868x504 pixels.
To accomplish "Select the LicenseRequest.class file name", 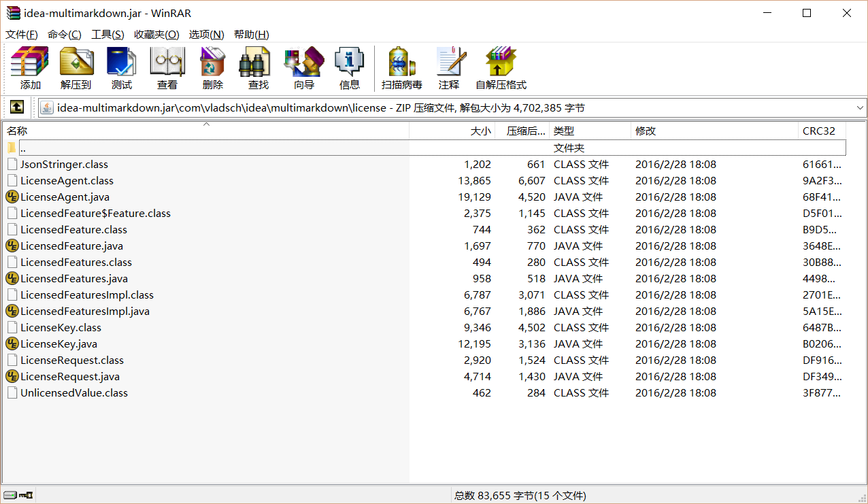I will tap(72, 360).
